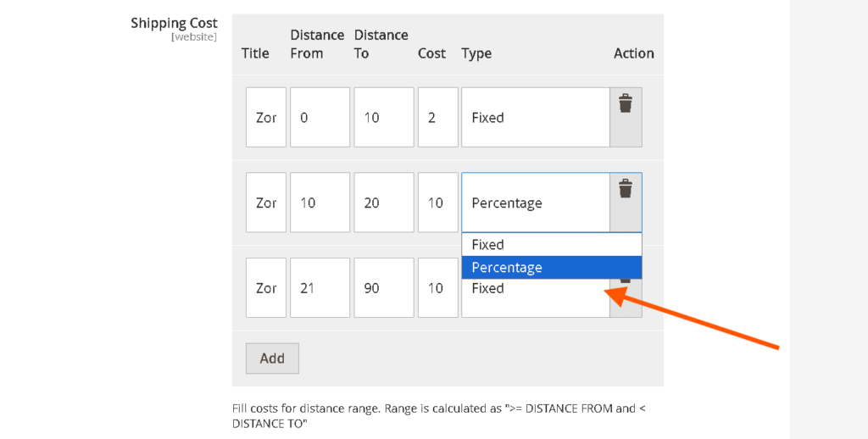Delete the first shipping cost row

(x=626, y=104)
